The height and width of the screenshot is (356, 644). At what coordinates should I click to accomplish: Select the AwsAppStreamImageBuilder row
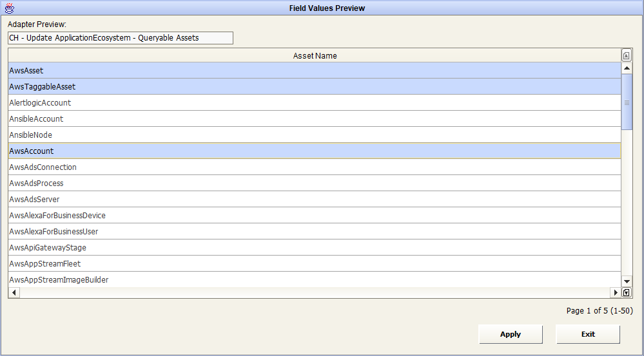click(x=315, y=279)
